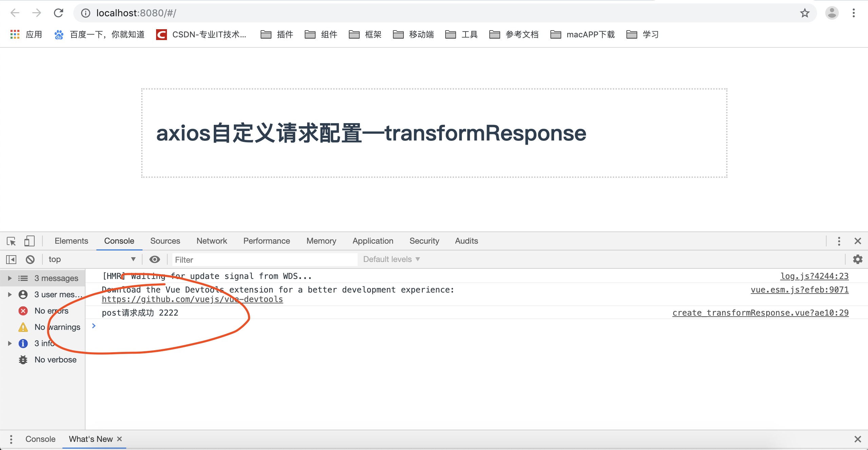The width and height of the screenshot is (868, 450).
Task: Open DevTools settings gear
Action: pyautogui.click(x=858, y=259)
